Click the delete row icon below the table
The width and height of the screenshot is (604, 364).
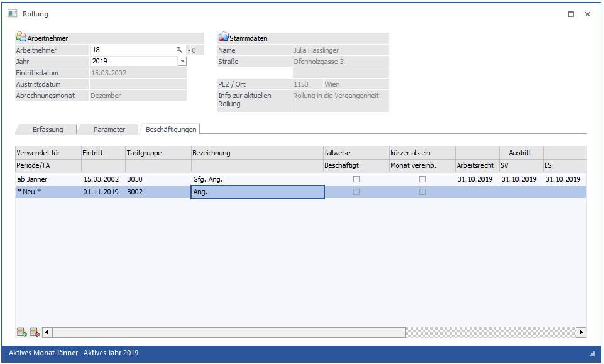[x=35, y=332]
